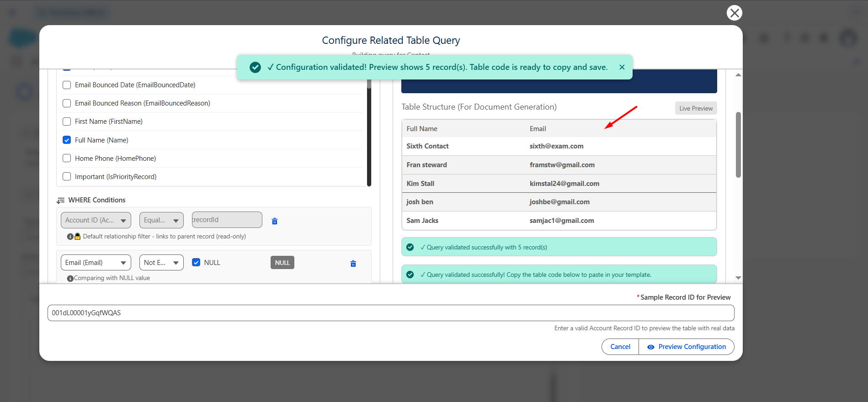Click the check icon beside Query validated with 5 records
This screenshot has width=868, height=402.
(x=410, y=247)
